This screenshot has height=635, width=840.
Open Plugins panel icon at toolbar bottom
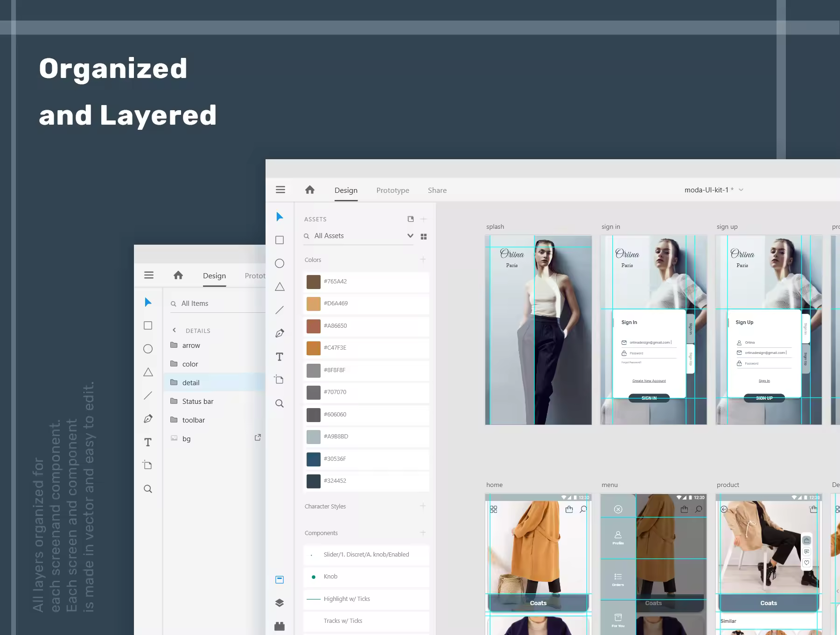[x=280, y=626]
